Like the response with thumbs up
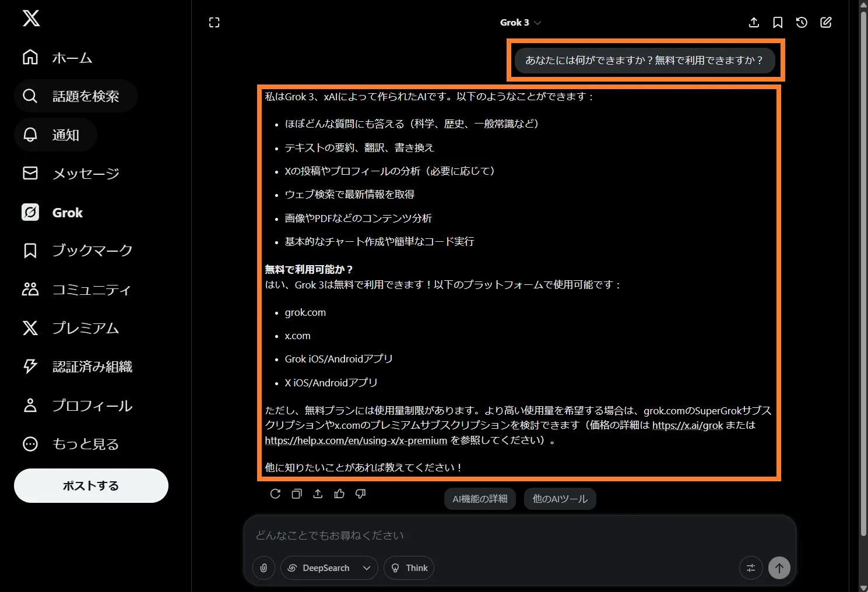 point(339,494)
